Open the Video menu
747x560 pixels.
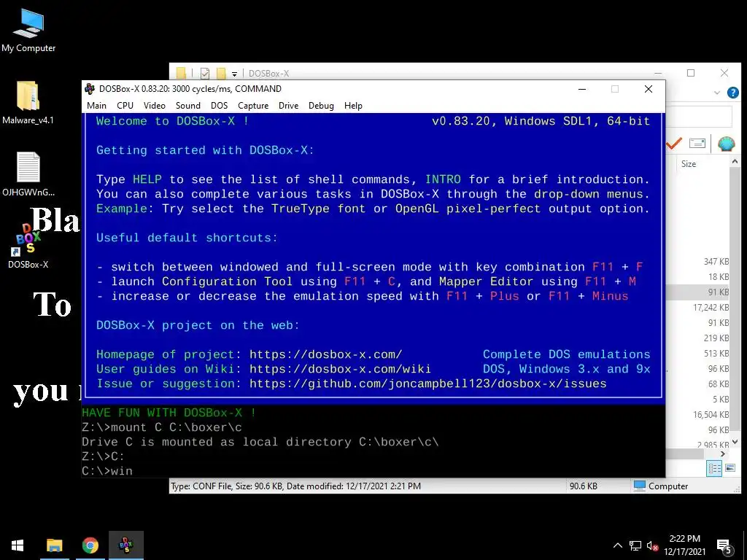[155, 106]
